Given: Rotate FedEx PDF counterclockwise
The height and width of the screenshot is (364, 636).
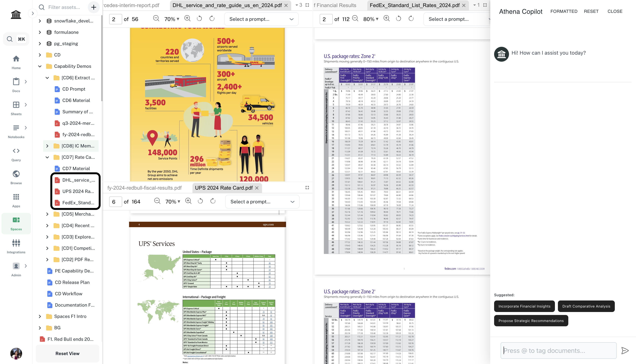Looking at the screenshot, I should point(399,19).
